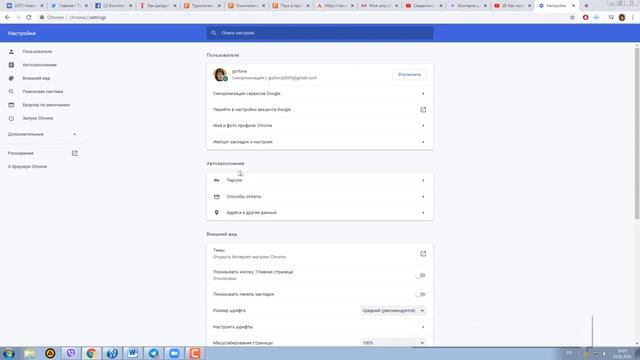Open the Масштабирование страницы dropdown

[x=393, y=343]
